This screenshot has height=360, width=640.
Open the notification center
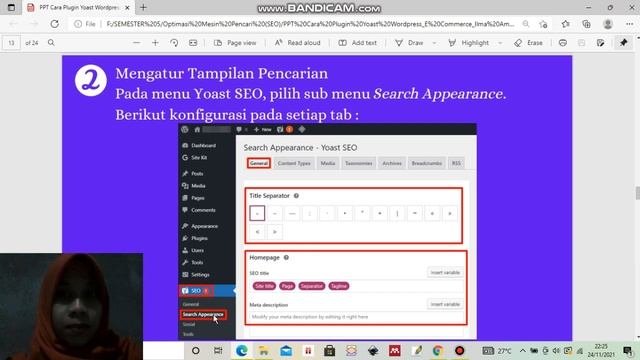click(x=628, y=351)
